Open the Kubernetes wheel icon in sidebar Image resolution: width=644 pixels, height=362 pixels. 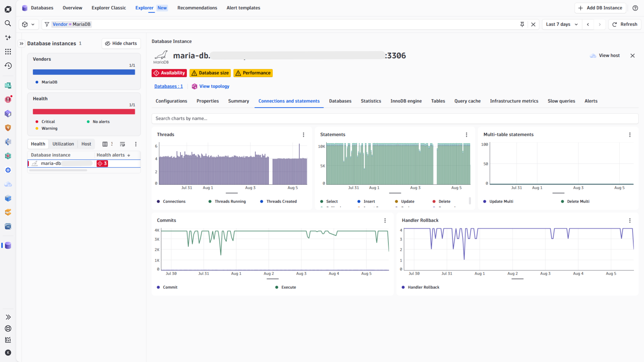point(8,170)
